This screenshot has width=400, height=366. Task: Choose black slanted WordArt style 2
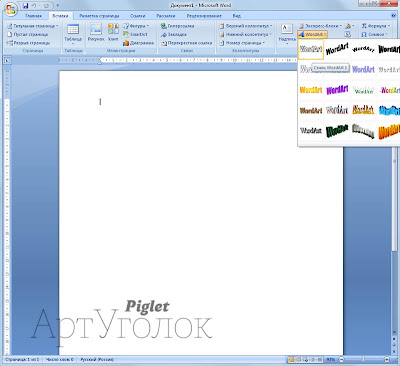(337, 49)
